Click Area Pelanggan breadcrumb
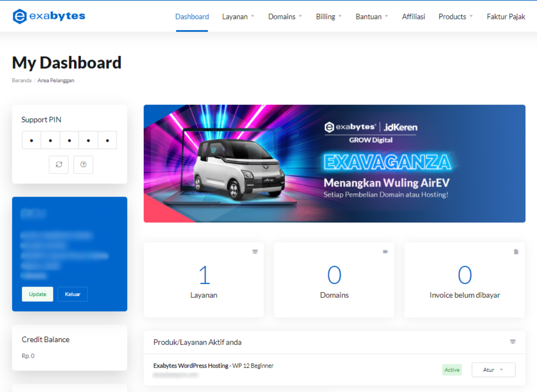The height and width of the screenshot is (392, 537). click(x=56, y=81)
